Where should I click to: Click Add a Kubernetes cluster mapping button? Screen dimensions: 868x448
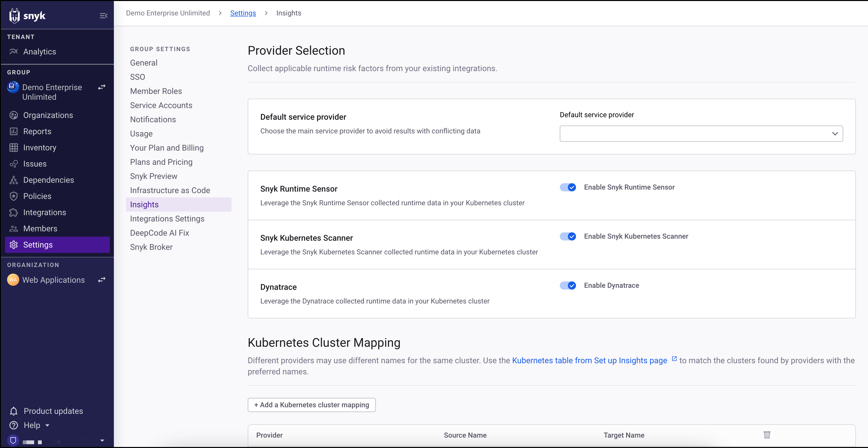tap(311, 405)
